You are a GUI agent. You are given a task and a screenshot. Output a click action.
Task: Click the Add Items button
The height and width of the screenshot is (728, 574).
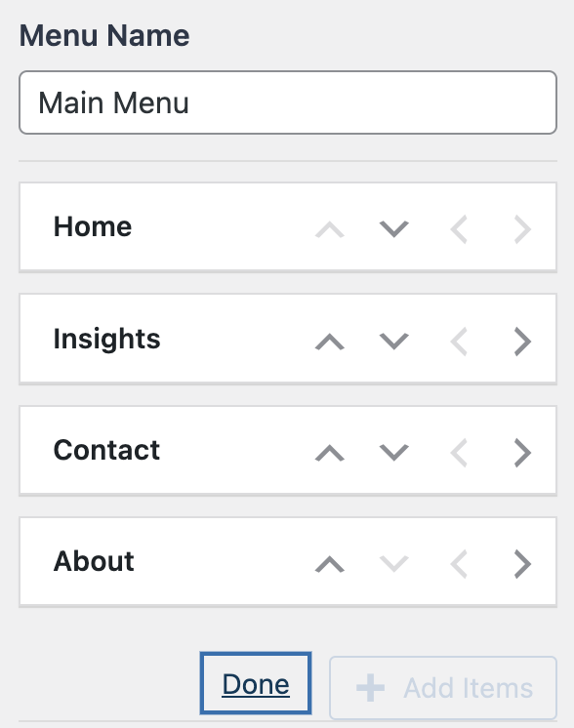click(443, 688)
